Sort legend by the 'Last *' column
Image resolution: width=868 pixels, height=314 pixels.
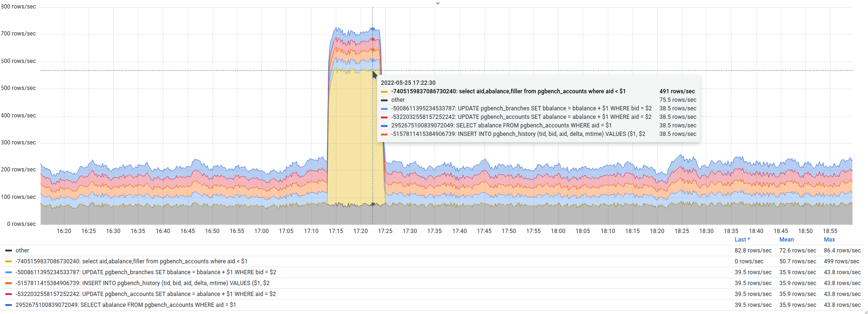[x=742, y=240]
